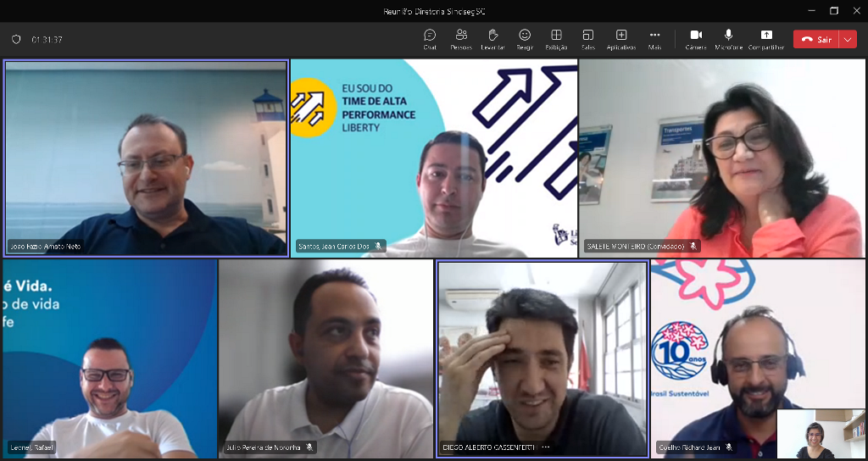Screen dimensions: 868x461
Task: Click Julio Pereira de Noronha's name label
Action: pos(263,447)
